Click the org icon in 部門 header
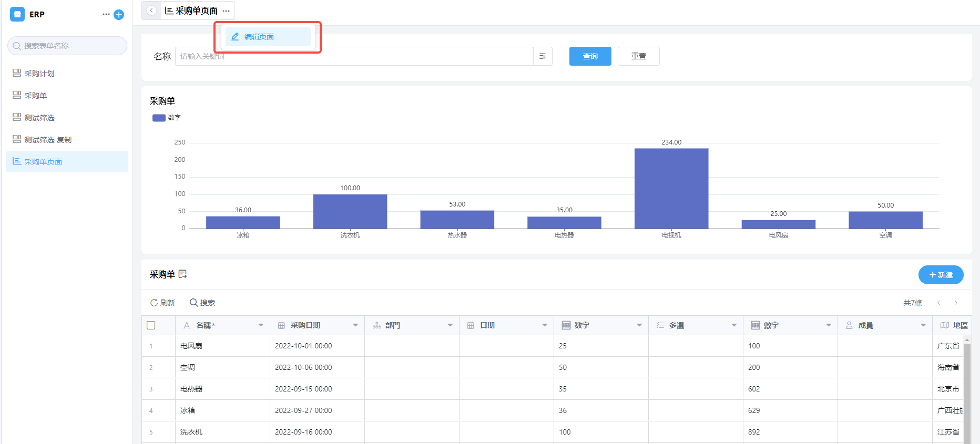 376,325
